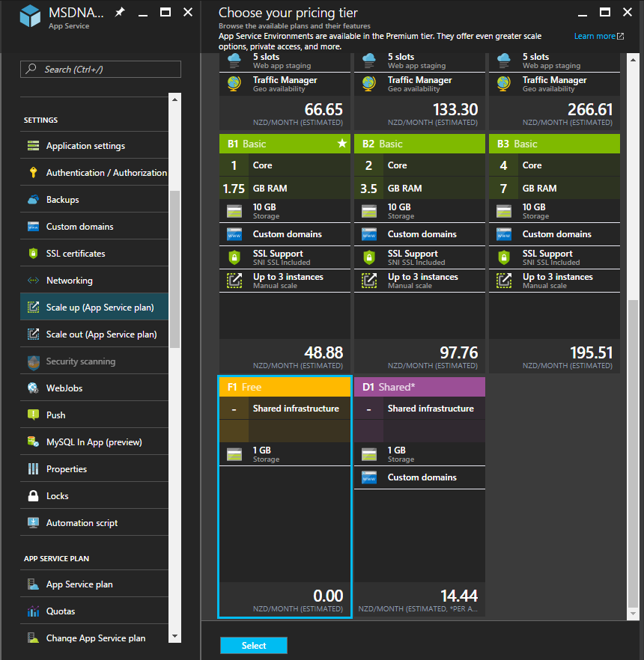Viewport: 644px width, 660px height.
Task: Click the Search (Ctrl+/) input field
Action: [100, 69]
